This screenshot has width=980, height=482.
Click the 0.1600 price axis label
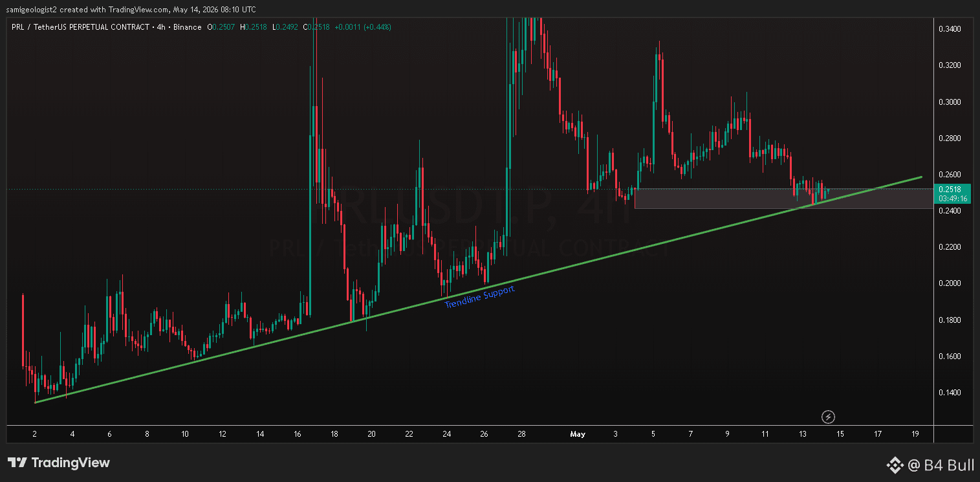(x=949, y=356)
